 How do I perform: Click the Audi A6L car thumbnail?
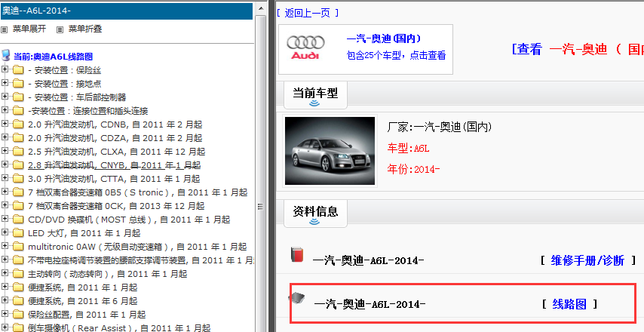click(x=330, y=151)
